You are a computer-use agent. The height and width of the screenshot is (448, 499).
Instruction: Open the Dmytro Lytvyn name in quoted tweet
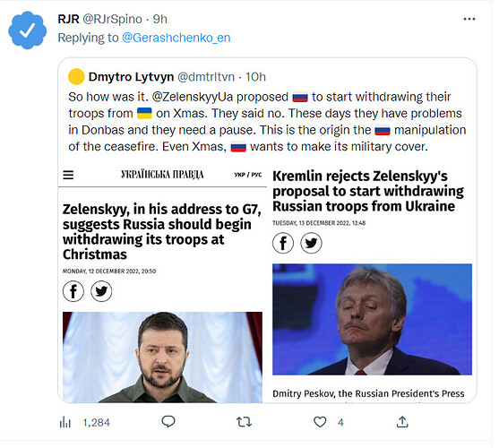[x=131, y=77]
